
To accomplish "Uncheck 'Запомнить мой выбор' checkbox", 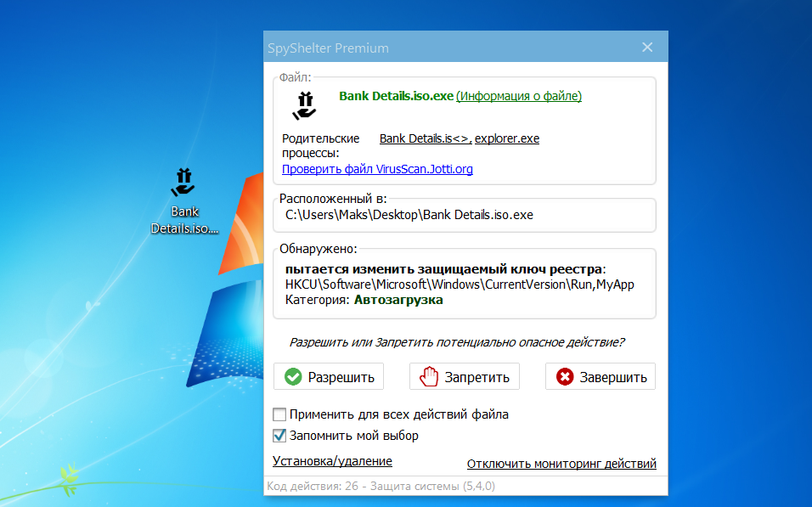I will click(x=279, y=436).
